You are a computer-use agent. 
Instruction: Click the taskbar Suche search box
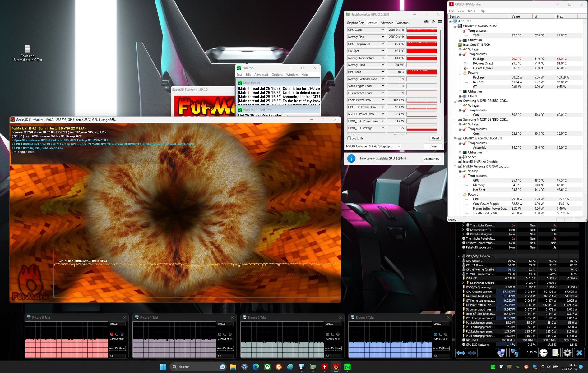pyautogui.click(x=198, y=367)
